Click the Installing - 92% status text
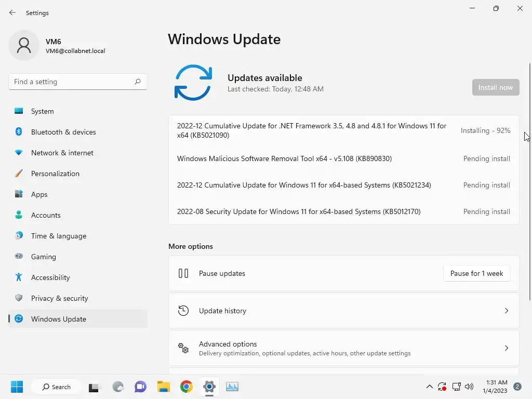 (x=485, y=130)
